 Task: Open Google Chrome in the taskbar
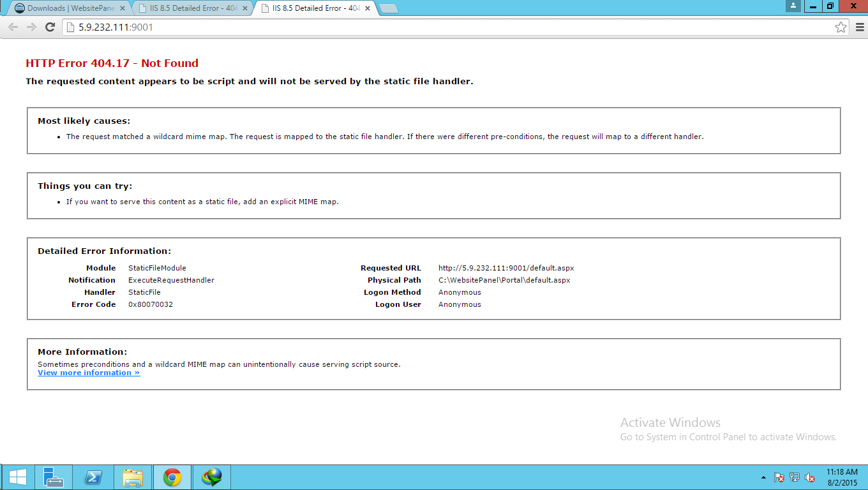(172, 477)
